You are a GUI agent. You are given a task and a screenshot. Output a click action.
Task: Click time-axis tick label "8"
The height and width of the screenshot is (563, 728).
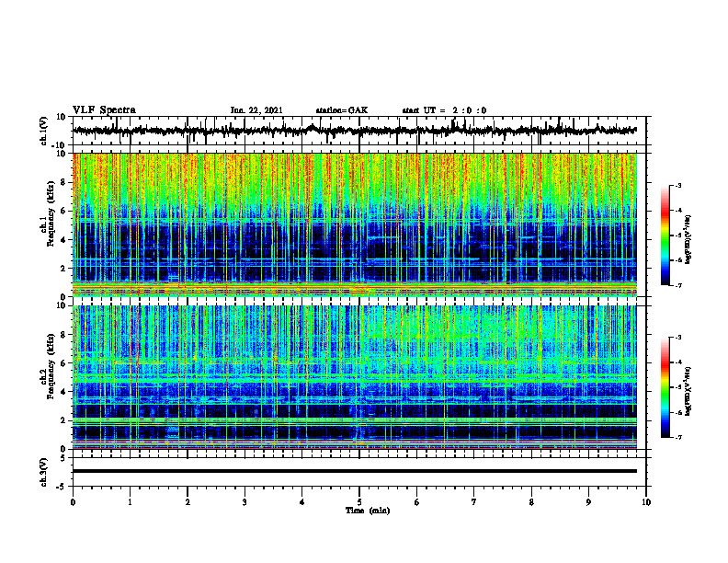531,502
